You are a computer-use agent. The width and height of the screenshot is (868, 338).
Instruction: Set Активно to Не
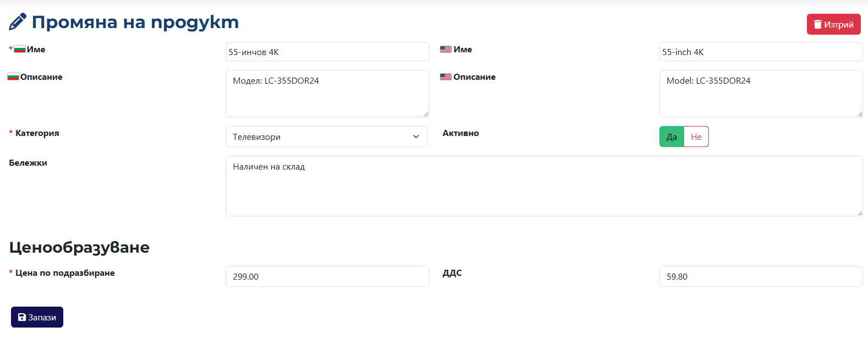696,137
